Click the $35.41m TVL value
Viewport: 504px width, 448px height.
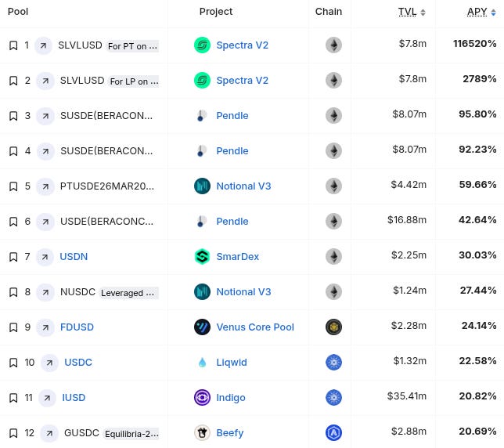(407, 396)
